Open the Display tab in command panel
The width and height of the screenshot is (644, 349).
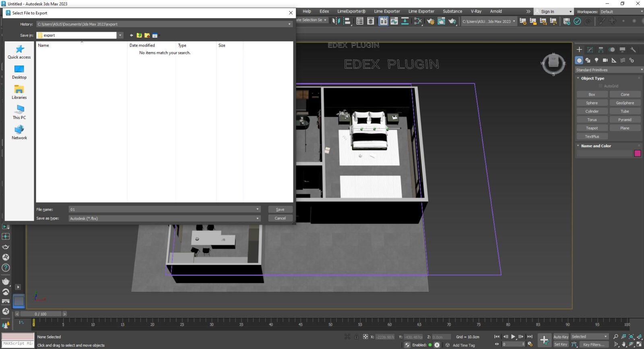tap(622, 49)
